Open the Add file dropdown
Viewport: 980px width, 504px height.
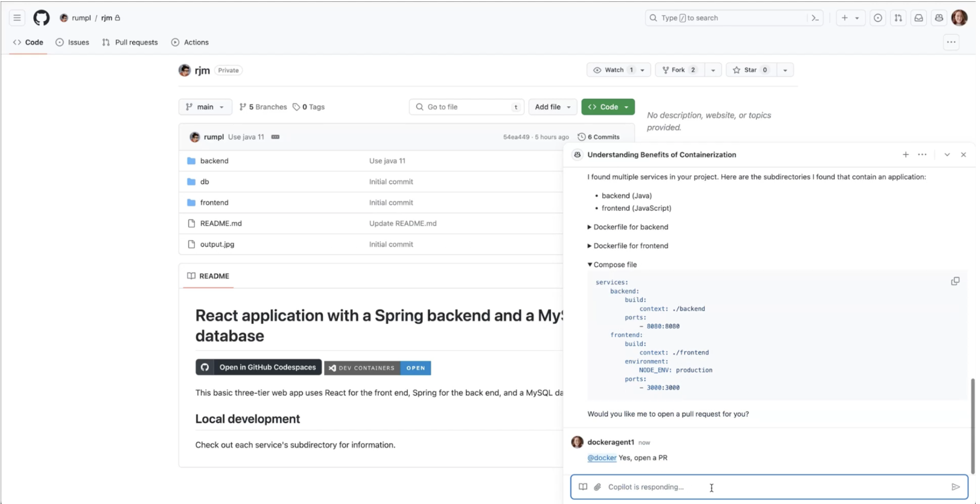pyautogui.click(x=553, y=107)
